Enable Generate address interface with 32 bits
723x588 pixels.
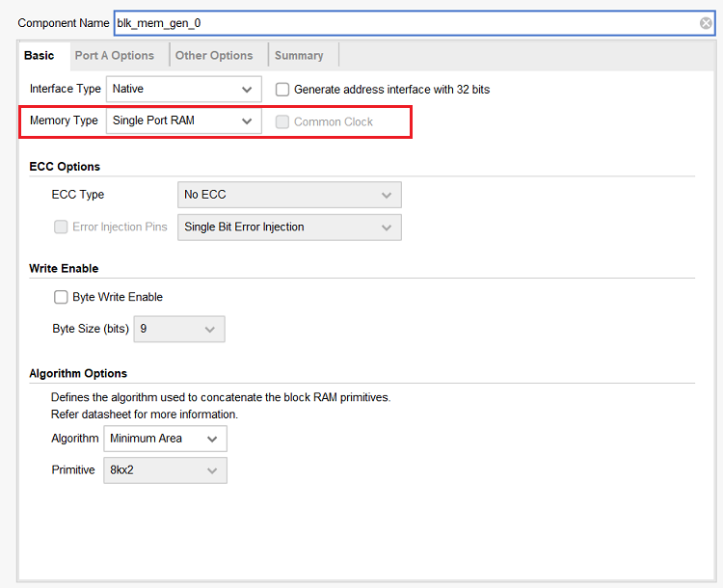[x=282, y=90]
